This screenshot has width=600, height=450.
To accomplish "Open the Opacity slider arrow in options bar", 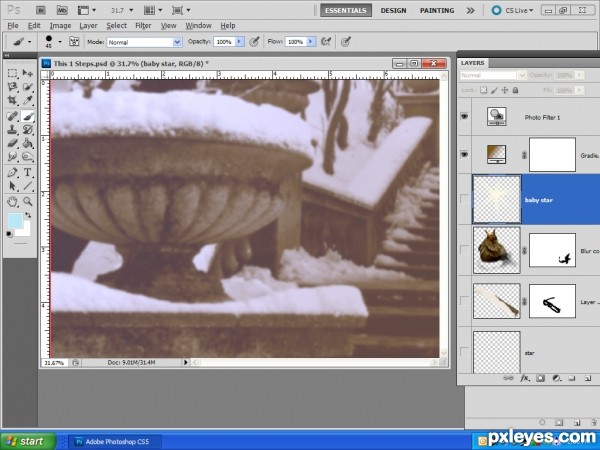I will 240,41.
